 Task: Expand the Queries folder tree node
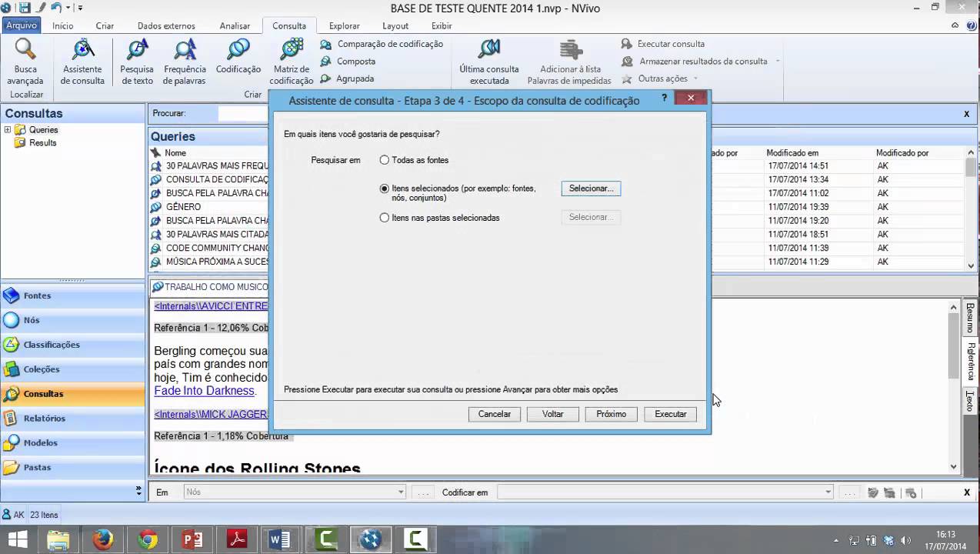click(8, 130)
